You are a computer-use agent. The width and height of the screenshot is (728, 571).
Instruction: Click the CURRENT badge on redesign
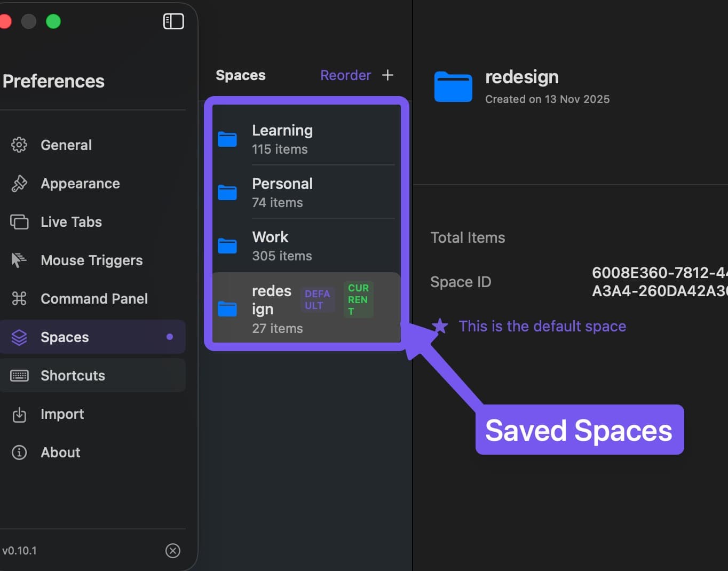point(358,299)
